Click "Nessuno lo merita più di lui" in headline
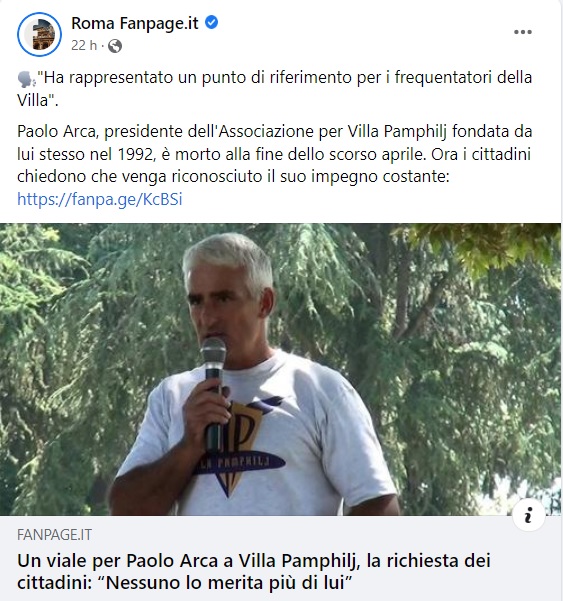Viewport: 563px width, 601px height. click(x=228, y=583)
